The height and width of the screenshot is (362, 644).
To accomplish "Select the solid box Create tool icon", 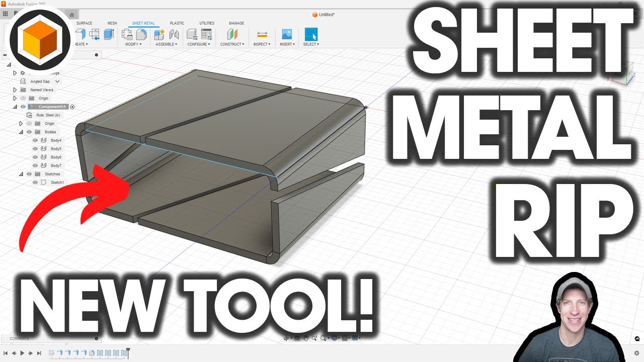I will pos(109,34).
